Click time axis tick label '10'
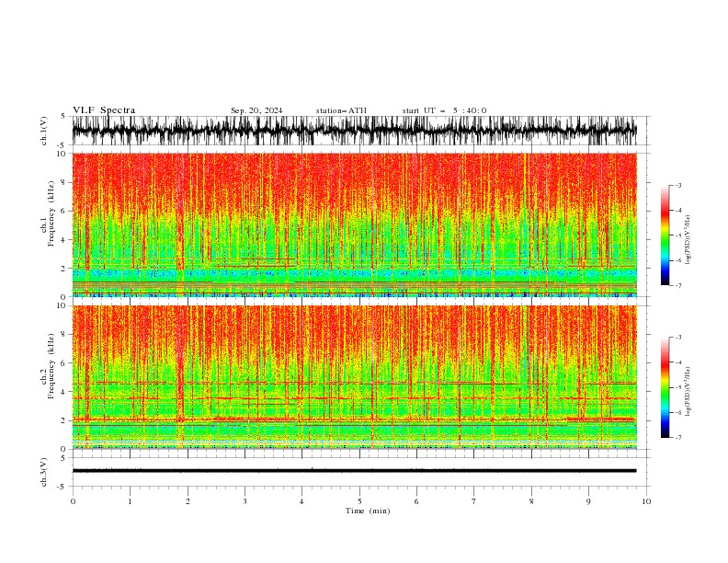 (646, 501)
